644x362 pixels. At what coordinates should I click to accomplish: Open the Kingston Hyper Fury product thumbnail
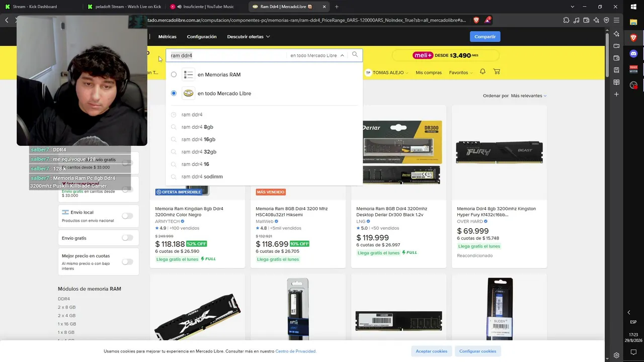[499, 152]
